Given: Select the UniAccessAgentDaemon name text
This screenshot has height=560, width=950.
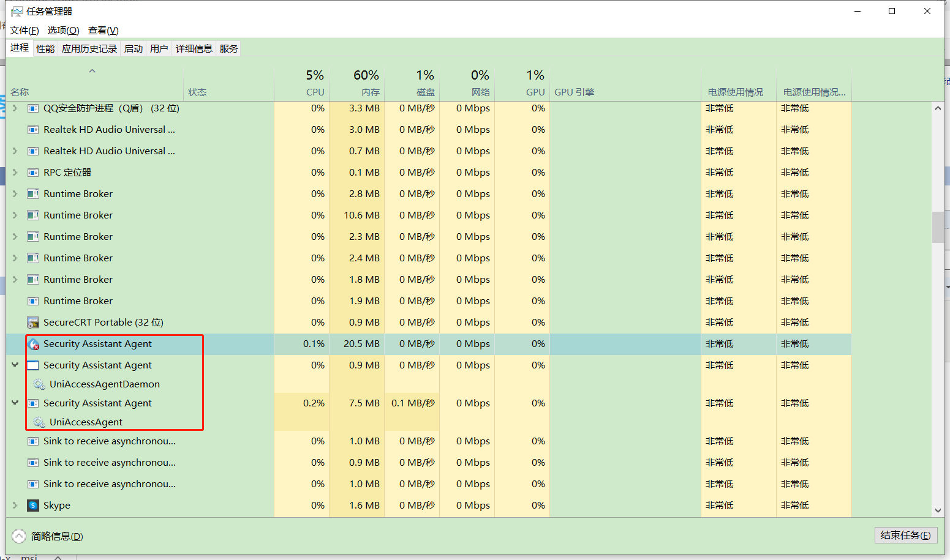Looking at the screenshot, I should 105,384.
